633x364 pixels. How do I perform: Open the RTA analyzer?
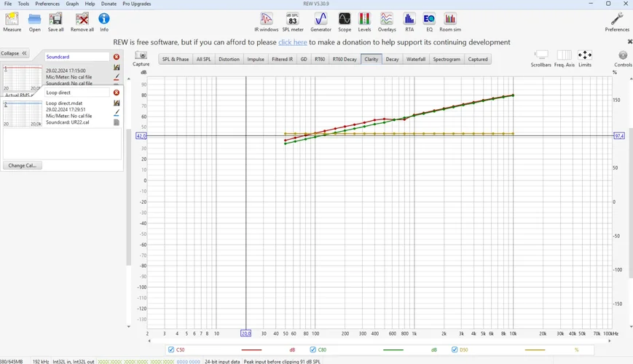coord(409,21)
